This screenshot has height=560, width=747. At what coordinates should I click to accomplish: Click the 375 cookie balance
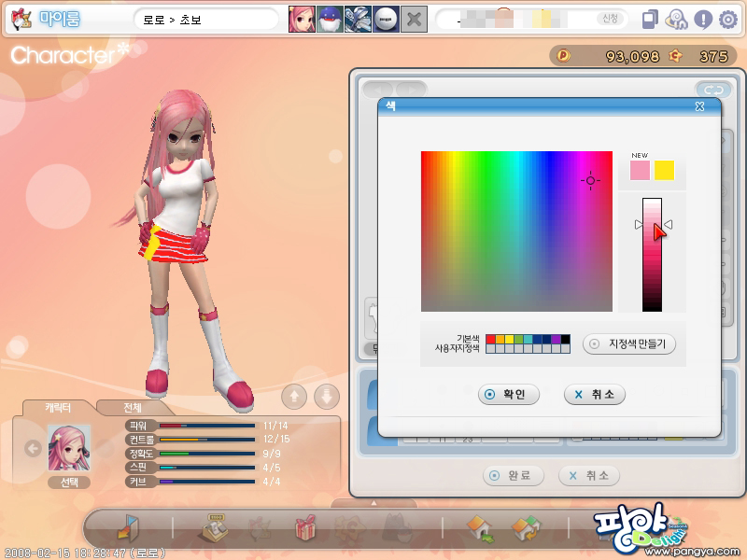coord(713,57)
